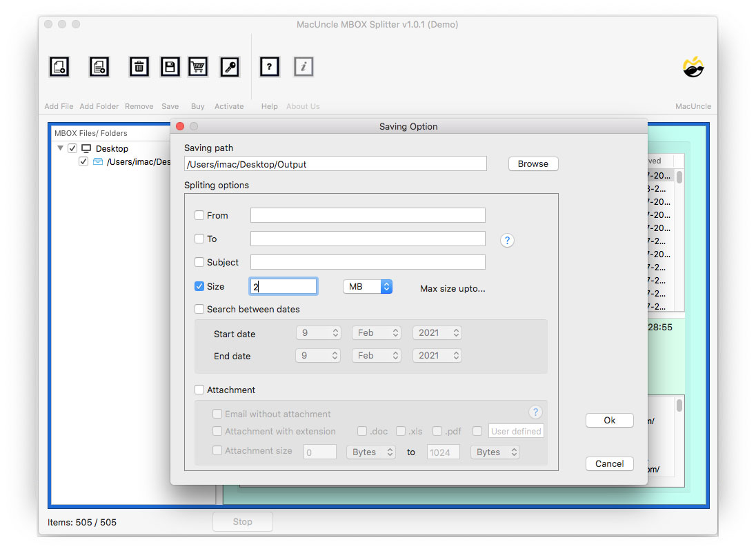This screenshot has height=551, width=756.
Task: Disable the Size splitting checkbox
Action: [199, 285]
